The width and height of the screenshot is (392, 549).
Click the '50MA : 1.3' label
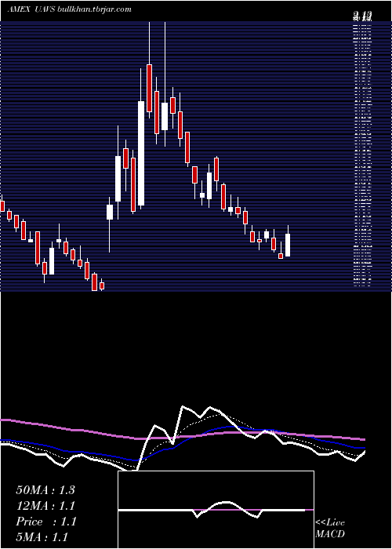pyautogui.click(x=45, y=490)
